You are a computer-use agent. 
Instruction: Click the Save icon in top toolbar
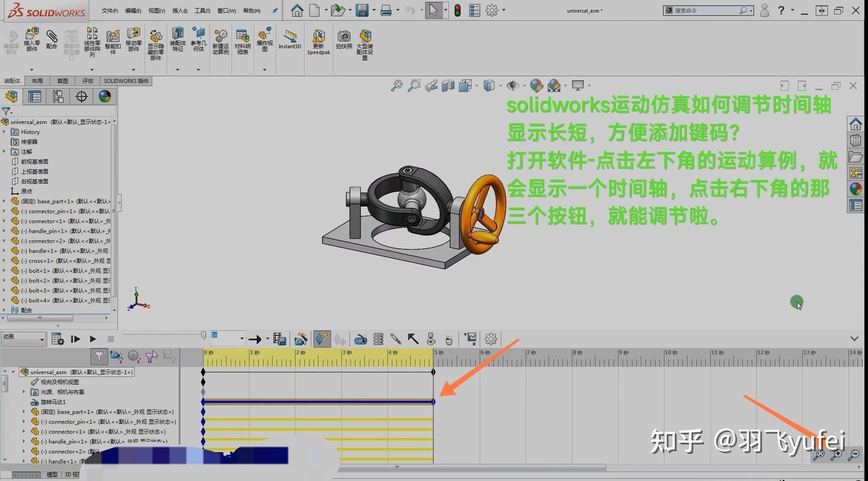coord(362,10)
